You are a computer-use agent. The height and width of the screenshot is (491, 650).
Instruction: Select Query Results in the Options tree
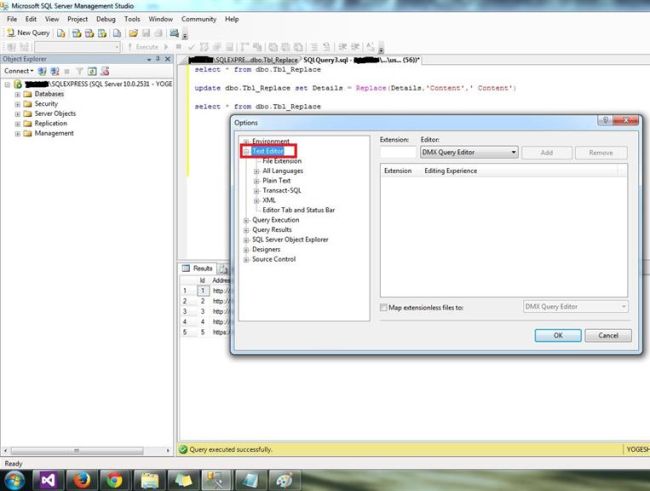[272, 230]
